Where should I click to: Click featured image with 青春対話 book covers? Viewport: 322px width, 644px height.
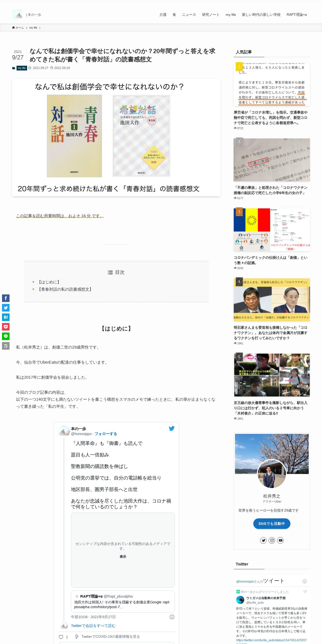pyautogui.click(x=116, y=137)
